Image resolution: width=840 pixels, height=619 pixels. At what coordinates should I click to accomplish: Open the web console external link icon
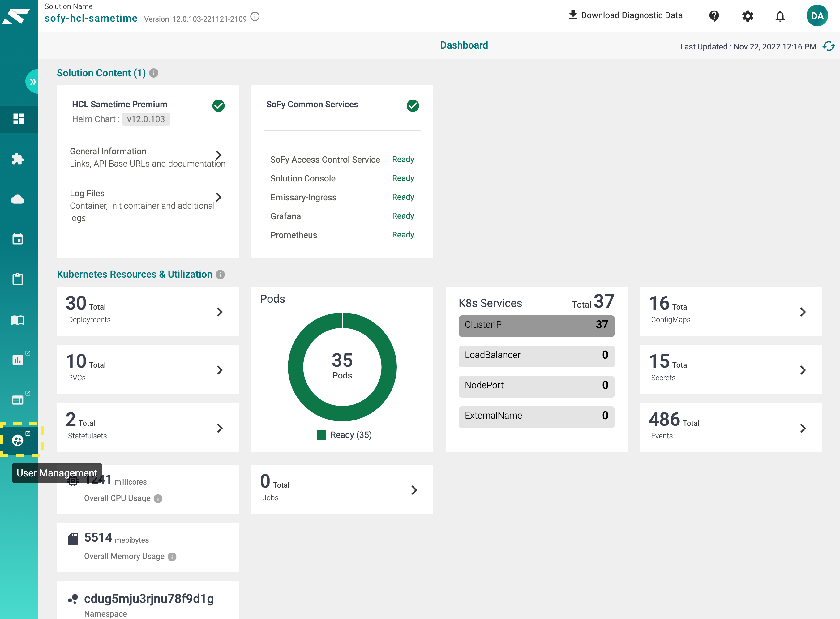[x=18, y=399]
